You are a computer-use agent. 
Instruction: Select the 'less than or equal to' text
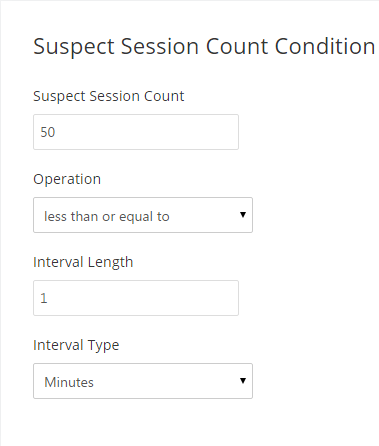pyautogui.click(x=107, y=217)
